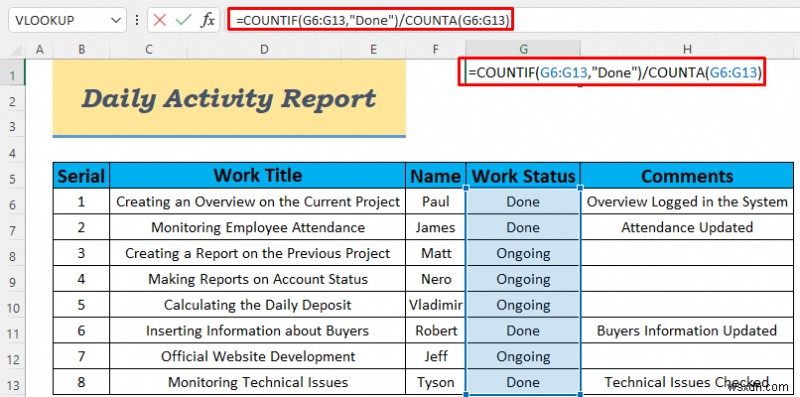This screenshot has width=800, height=397.
Task: Select column B header
Action: click(x=81, y=49)
